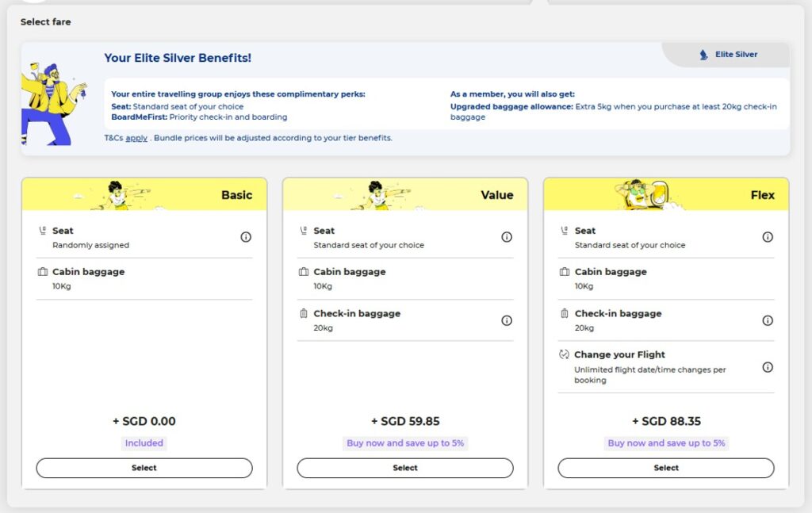The width and height of the screenshot is (812, 513).
Task: Open Check-in baggage info on the Value fare
Action: (x=507, y=320)
